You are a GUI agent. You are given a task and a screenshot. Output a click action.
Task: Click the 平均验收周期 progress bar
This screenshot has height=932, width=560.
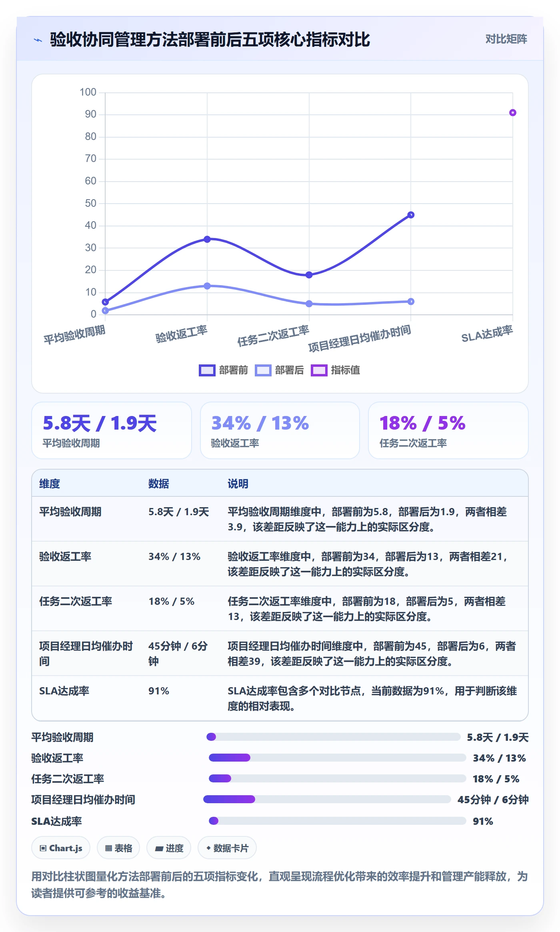coord(334,737)
